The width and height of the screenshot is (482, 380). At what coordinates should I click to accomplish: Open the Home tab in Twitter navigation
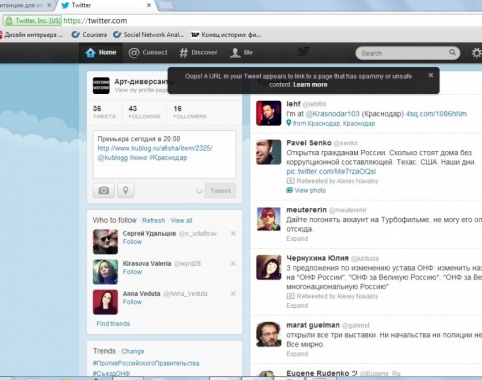[x=101, y=53]
